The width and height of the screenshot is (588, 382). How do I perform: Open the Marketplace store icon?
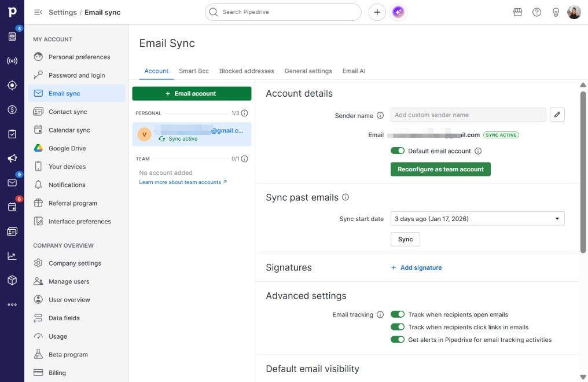(517, 12)
